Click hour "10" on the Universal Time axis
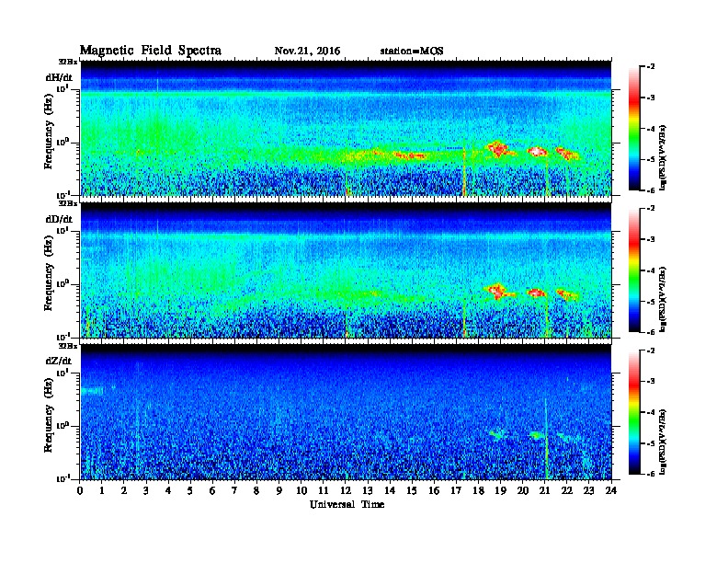 point(301,490)
